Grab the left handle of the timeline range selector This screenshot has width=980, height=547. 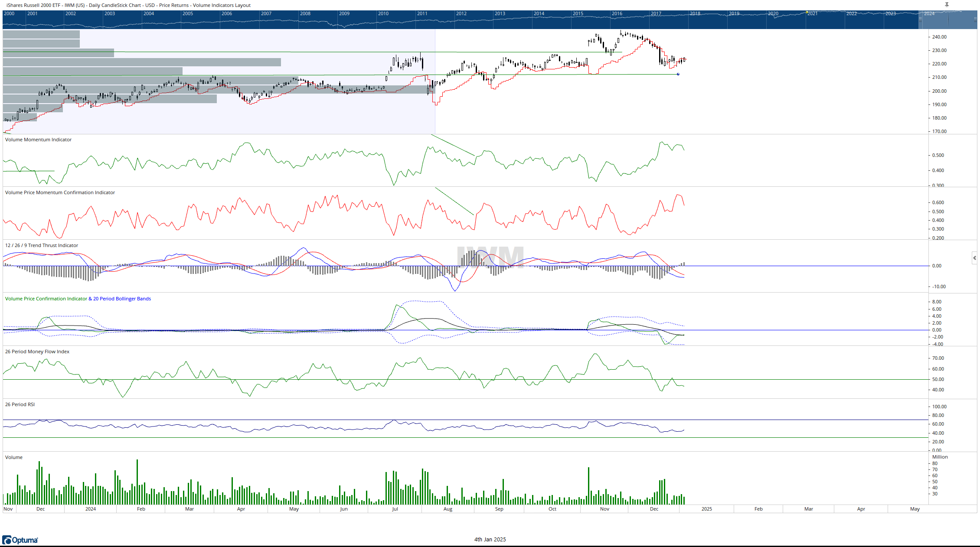(x=920, y=20)
